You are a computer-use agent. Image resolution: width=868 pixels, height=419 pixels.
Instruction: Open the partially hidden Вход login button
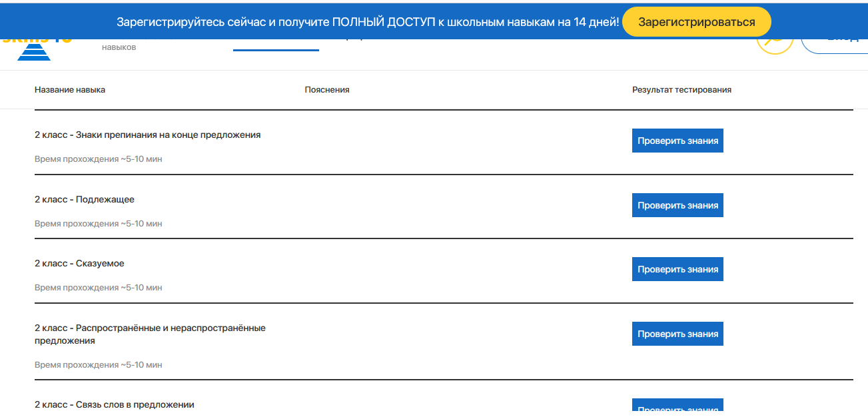click(834, 45)
